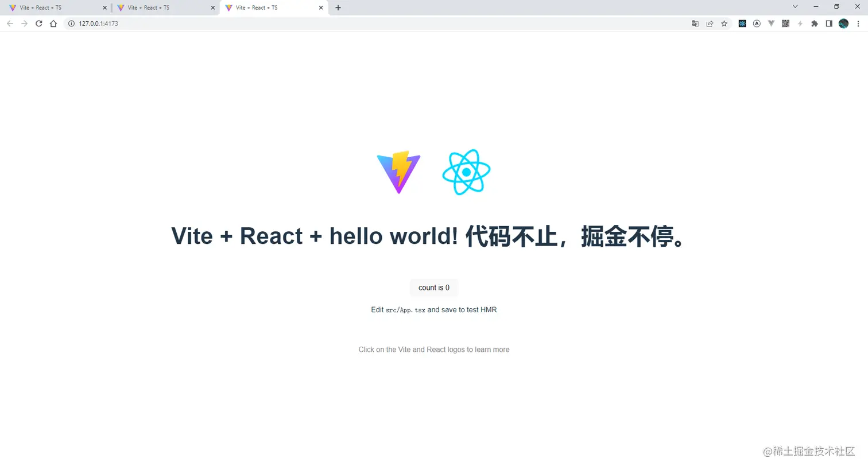Viewport: 868px width, 470px height.
Task: Click the "Edit src/App.tsx and save to test HMR" text
Action: [434, 310]
